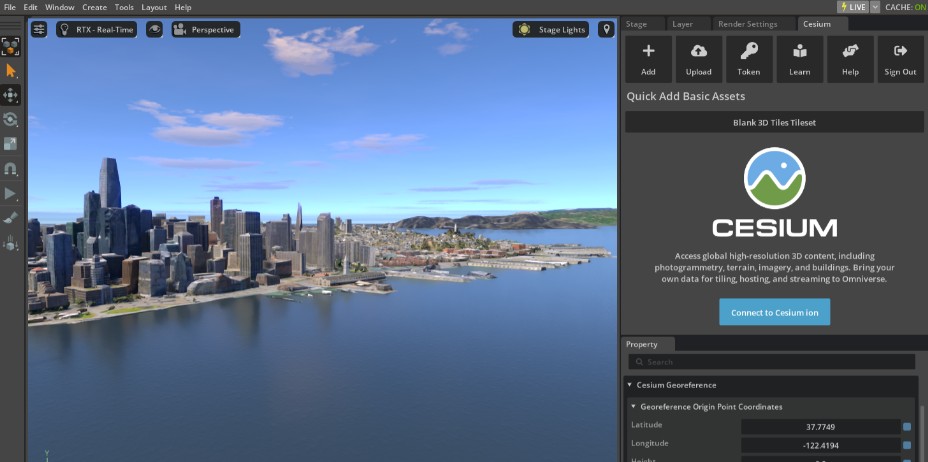Screen dimensions: 928x462
Task: Pick the Scale tool in left toolbar
Action: (x=10, y=144)
